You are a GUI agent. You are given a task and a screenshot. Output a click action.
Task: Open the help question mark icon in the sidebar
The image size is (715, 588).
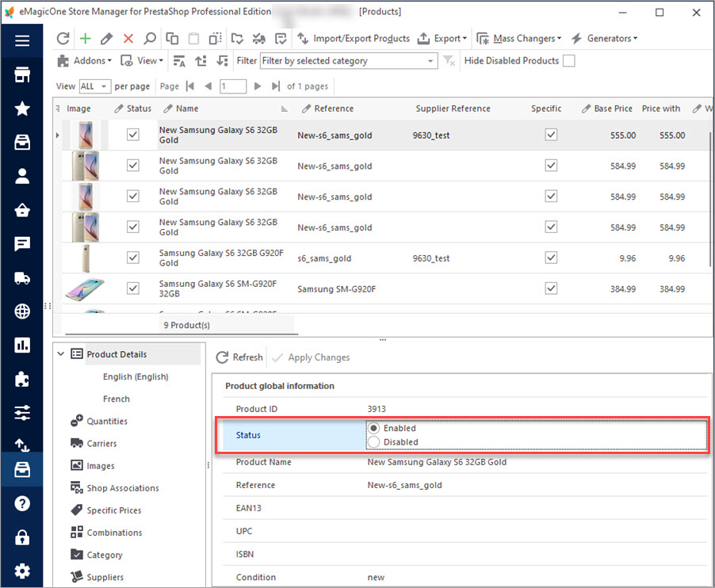(x=22, y=504)
